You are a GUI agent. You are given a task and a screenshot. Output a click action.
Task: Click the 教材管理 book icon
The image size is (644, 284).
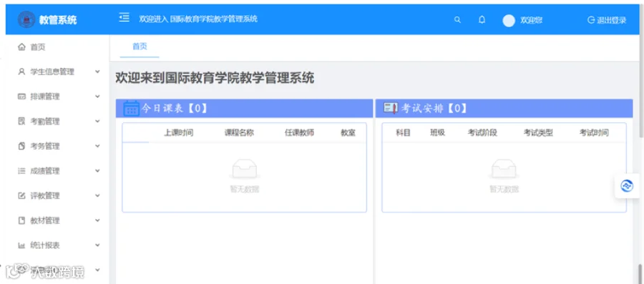21,221
